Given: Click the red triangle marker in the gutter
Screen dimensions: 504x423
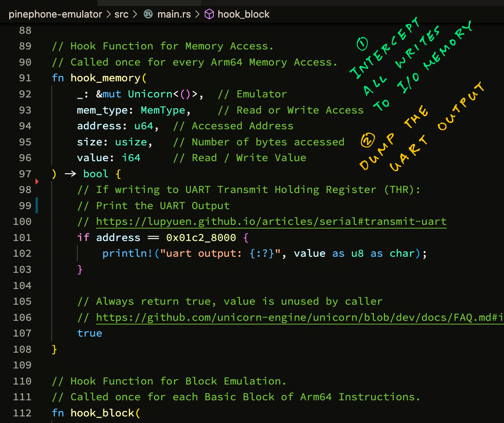Looking at the screenshot, I should point(37,181).
